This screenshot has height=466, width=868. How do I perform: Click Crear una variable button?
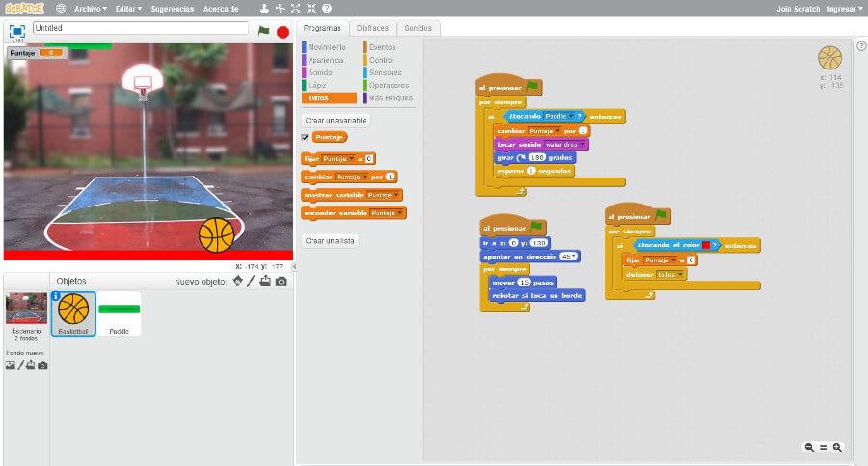336,121
